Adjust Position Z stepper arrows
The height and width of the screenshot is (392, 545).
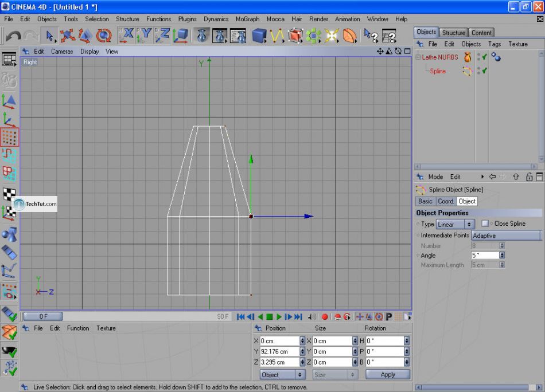(x=302, y=362)
